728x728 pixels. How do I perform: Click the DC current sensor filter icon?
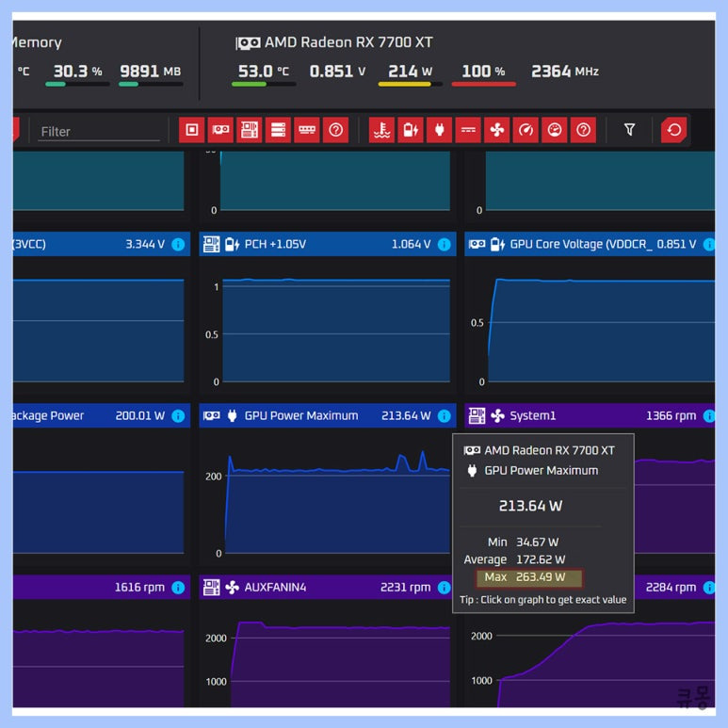point(468,130)
